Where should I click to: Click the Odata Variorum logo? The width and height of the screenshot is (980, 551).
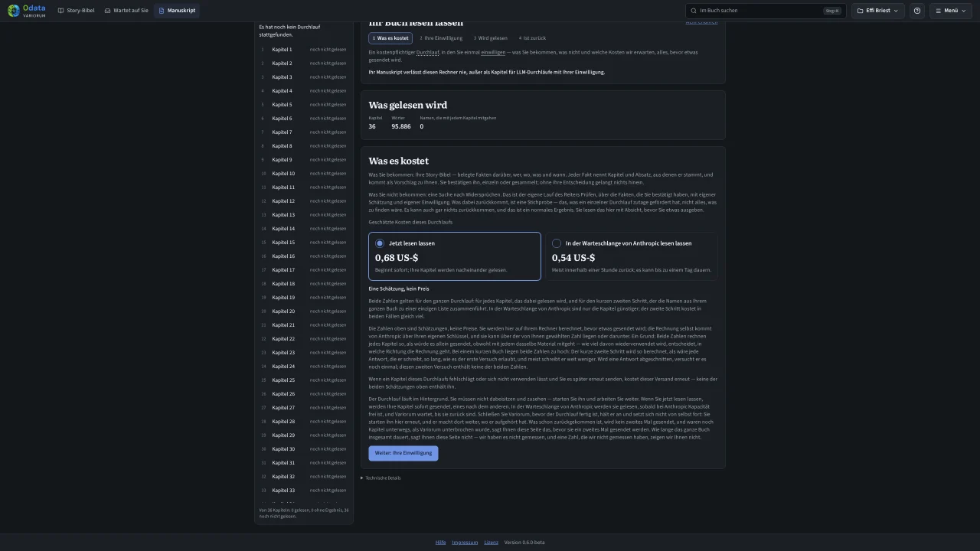click(26, 11)
